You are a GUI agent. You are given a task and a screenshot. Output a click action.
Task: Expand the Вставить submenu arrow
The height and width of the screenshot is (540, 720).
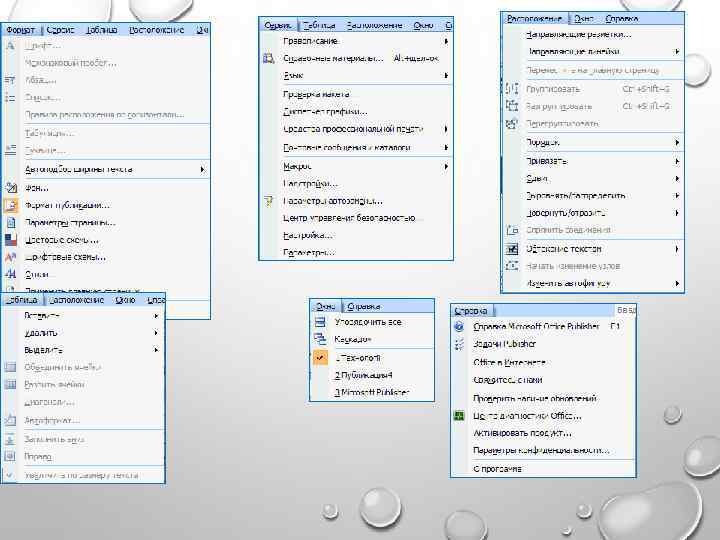[x=156, y=316]
